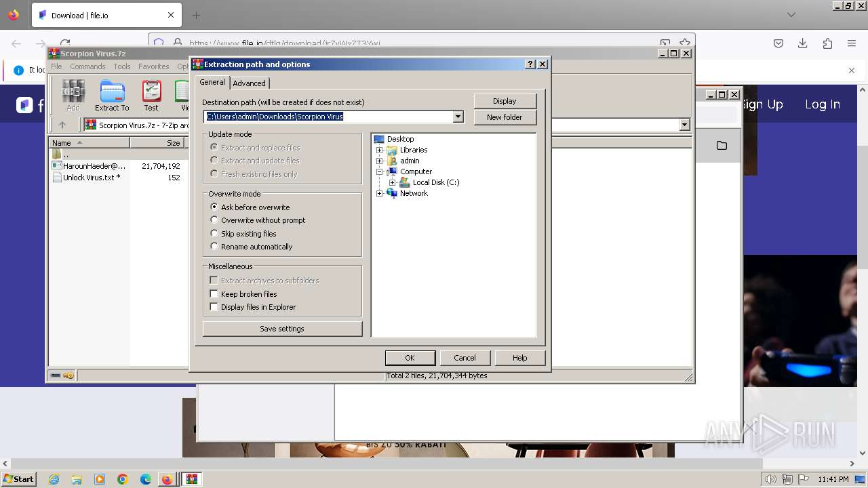Open the WinRAR Favorites menu
This screenshot has width=868, height=488.
coord(154,66)
